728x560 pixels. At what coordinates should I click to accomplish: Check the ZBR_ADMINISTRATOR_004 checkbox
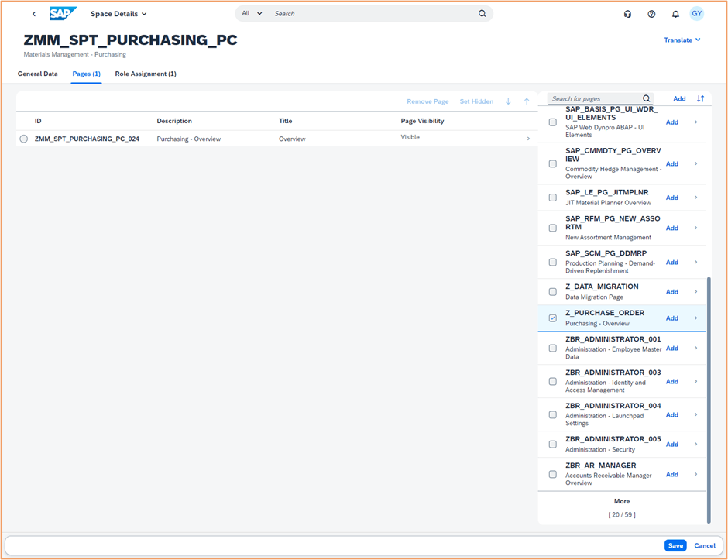pyautogui.click(x=552, y=414)
